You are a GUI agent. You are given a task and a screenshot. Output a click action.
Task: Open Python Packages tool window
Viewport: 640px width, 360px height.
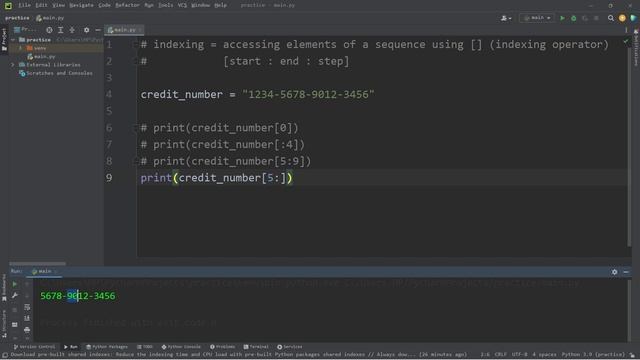107,347
